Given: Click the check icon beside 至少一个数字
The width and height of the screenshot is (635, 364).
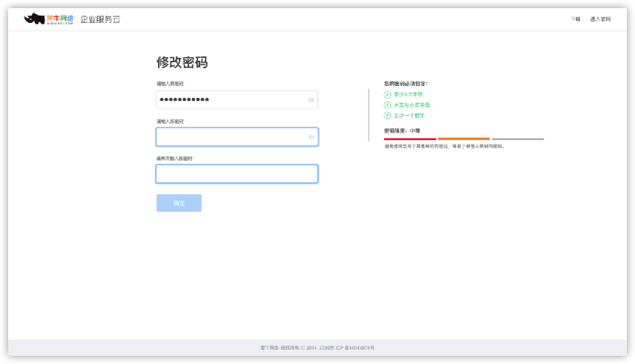Looking at the screenshot, I should [387, 116].
